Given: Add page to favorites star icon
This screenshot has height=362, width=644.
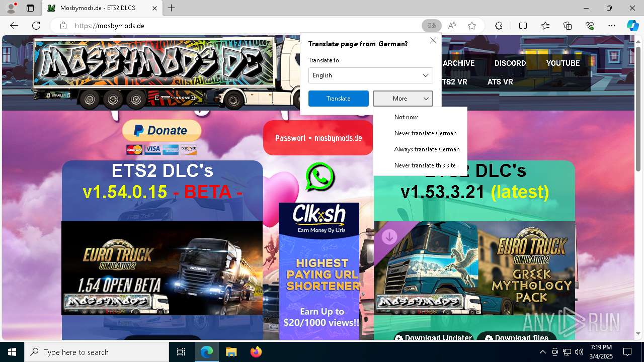Looking at the screenshot, I should click(x=472, y=26).
